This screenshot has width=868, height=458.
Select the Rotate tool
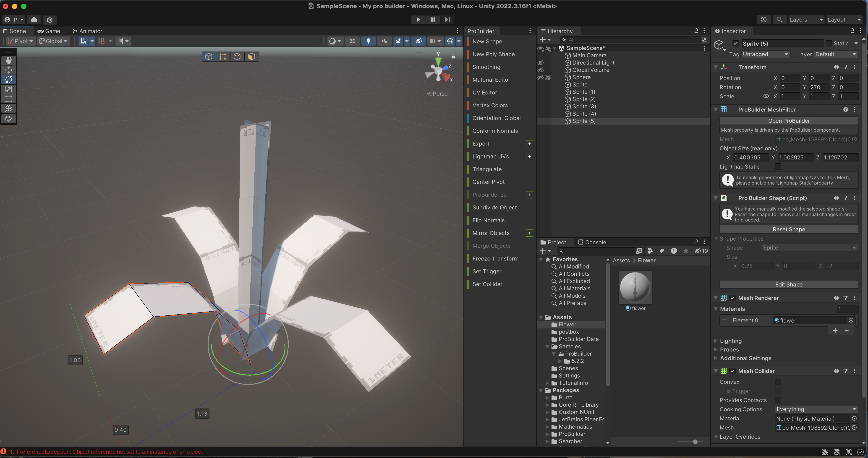9,79
